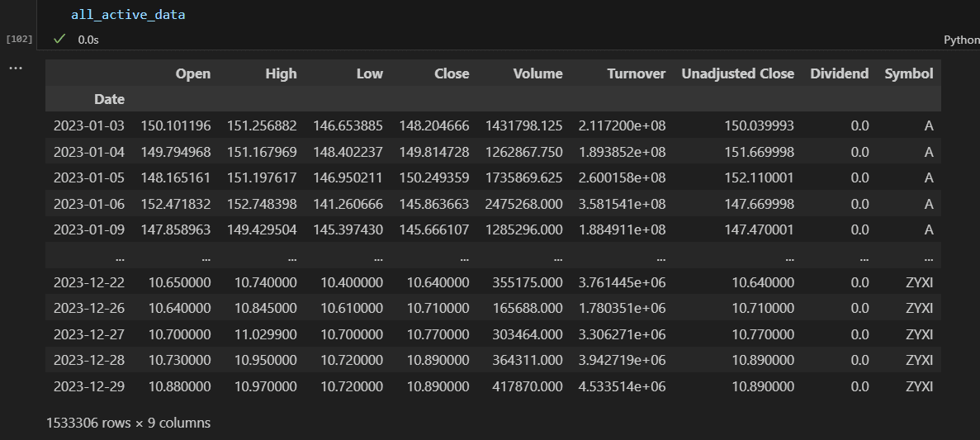The height and width of the screenshot is (440, 980).
Task: Click the Dividend column header
Action: point(840,73)
